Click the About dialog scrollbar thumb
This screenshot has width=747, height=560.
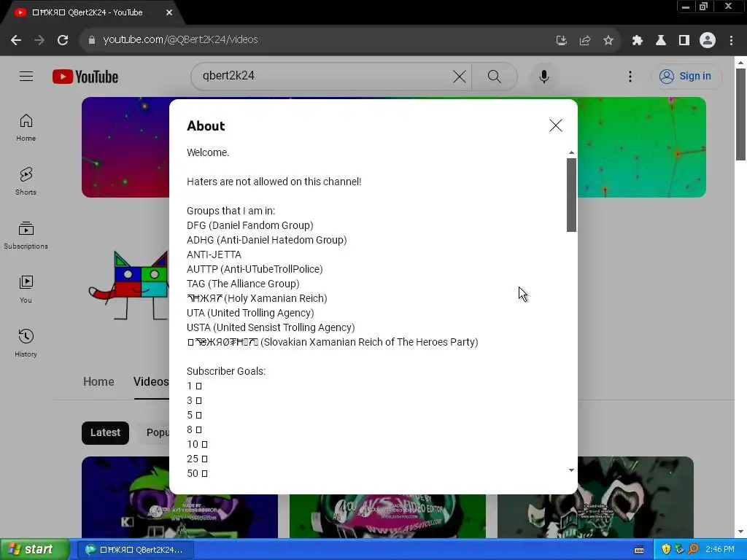coord(571,195)
